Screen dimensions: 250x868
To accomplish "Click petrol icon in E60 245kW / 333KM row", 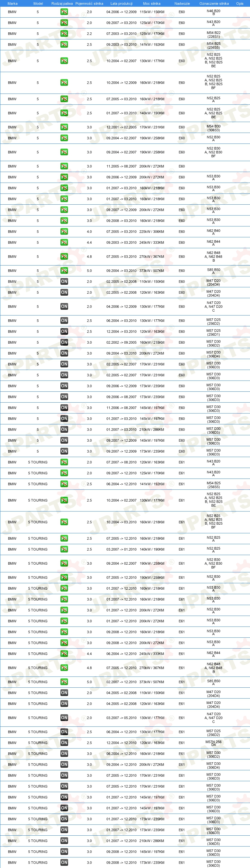I will coord(64,242).
